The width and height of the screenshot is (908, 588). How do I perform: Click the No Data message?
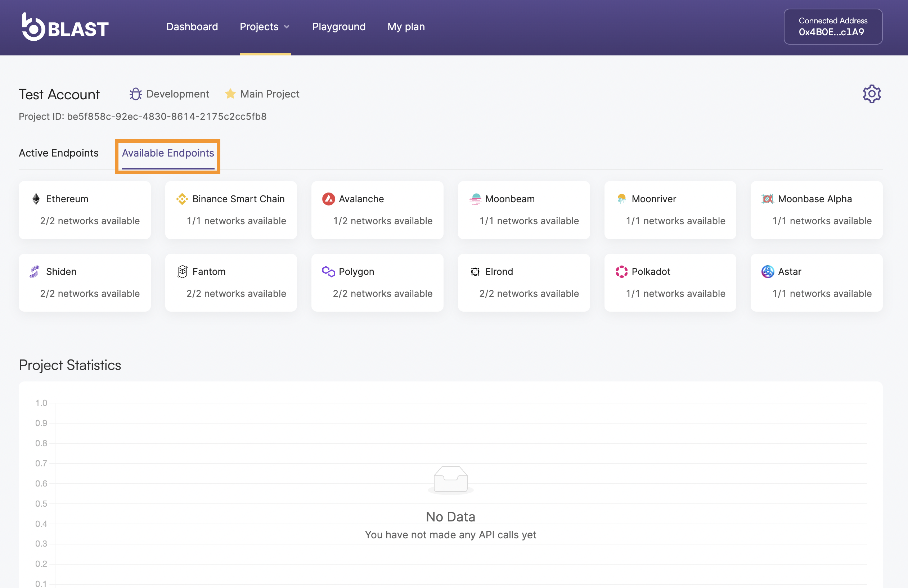450,517
